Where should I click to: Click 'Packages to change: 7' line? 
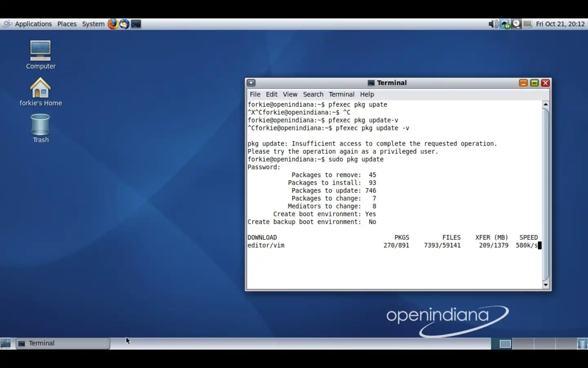coord(334,198)
